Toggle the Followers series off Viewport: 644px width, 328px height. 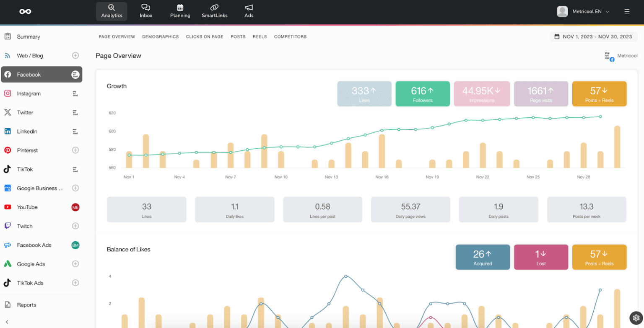click(x=422, y=93)
